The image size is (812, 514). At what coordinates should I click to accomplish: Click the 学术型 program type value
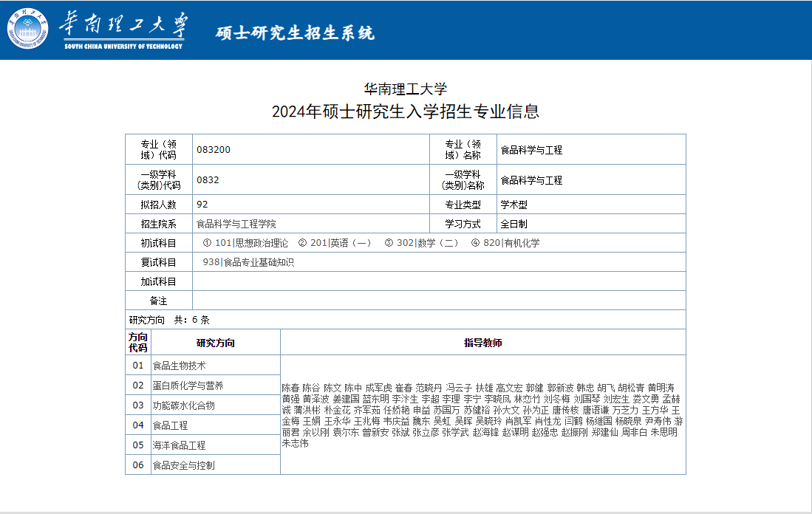tap(514, 205)
